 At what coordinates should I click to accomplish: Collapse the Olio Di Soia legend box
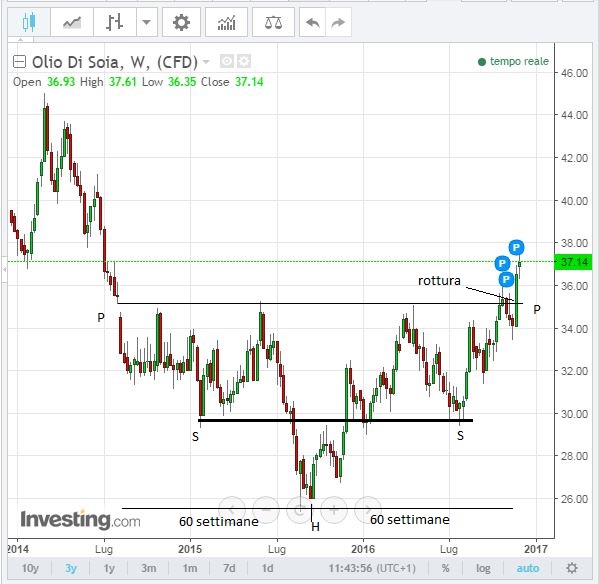[x=19, y=61]
